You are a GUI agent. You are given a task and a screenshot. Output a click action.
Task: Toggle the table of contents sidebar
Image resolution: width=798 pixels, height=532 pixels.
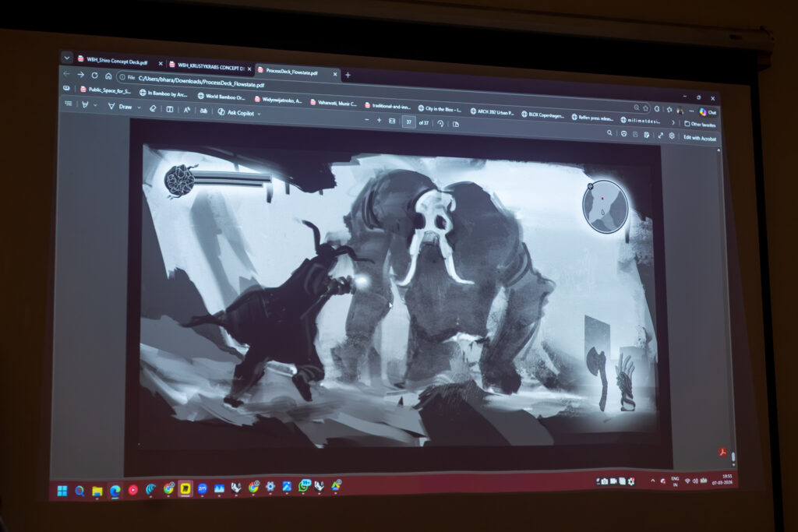69,104
